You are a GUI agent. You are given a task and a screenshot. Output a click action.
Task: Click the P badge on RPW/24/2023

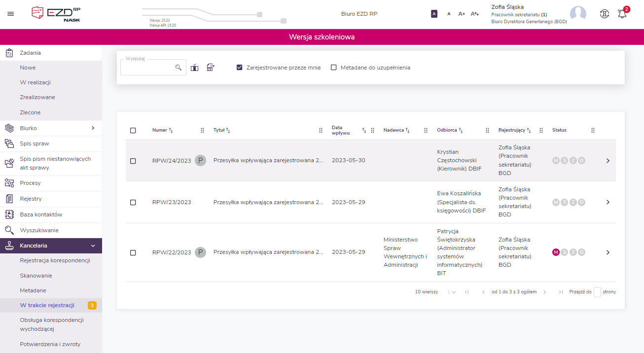200,160
